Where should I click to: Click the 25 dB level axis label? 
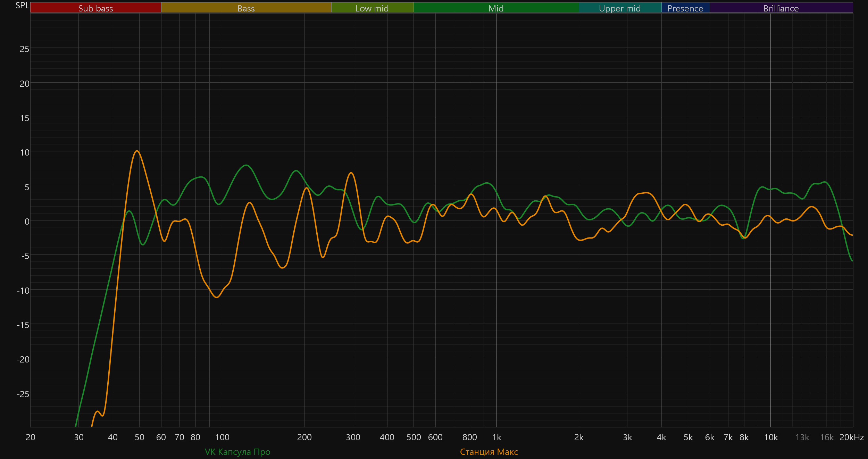[x=24, y=49]
